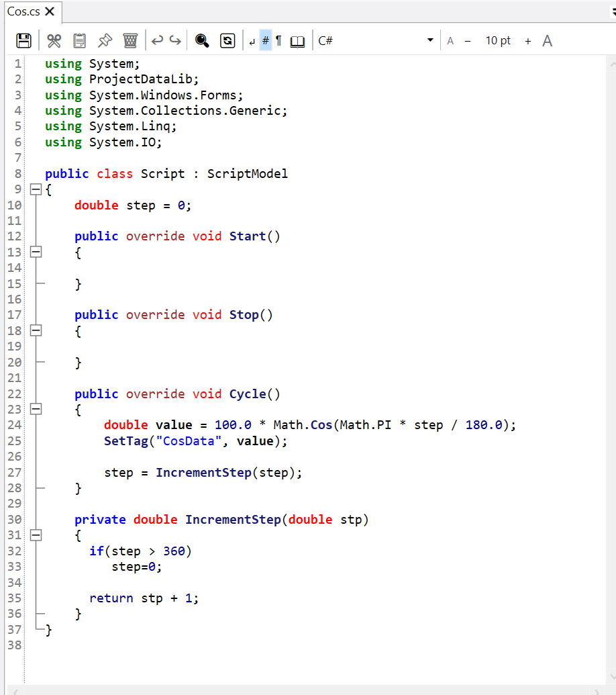
Task: Click 'ProjectDataLib' in line 2
Action: (x=141, y=79)
